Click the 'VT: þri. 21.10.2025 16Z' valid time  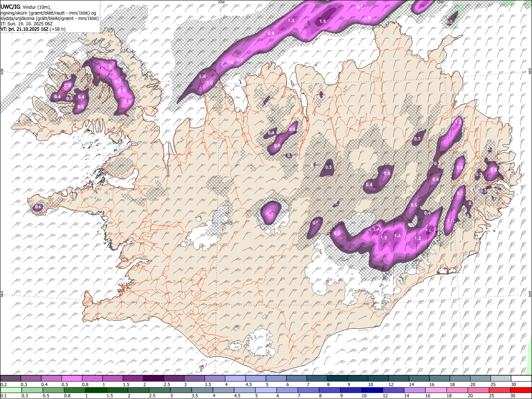pyautogui.click(x=25, y=29)
